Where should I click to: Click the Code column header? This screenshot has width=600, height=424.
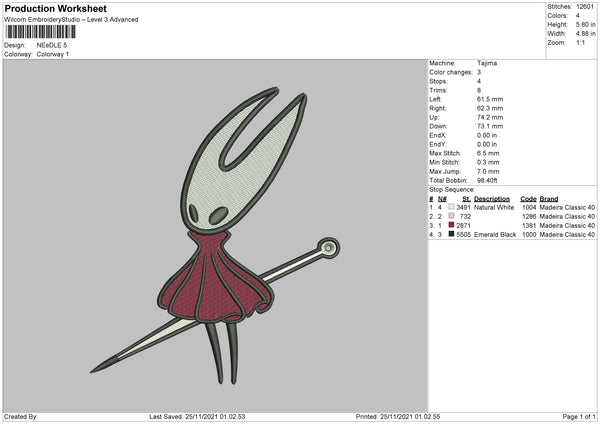coord(528,198)
